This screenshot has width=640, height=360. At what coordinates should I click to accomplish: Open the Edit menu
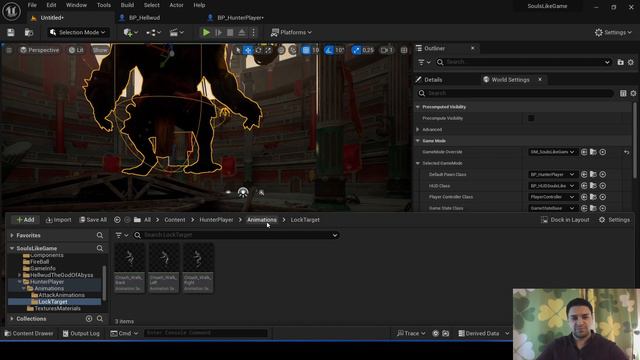click(51, 5)
